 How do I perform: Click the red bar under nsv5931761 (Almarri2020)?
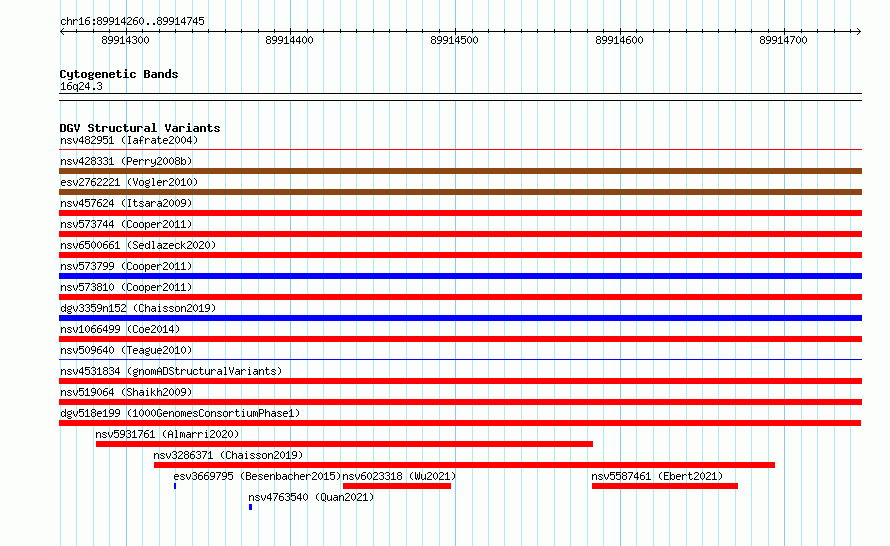(x=345, y=444)
